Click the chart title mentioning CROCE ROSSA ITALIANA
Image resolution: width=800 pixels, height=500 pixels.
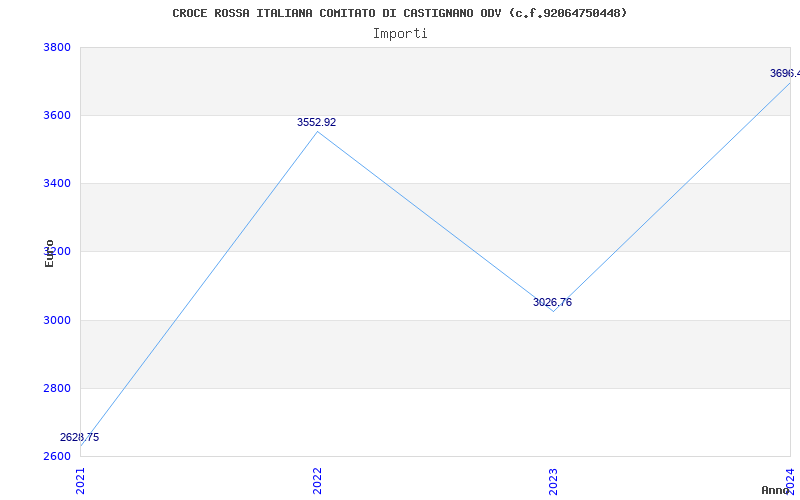(399, 13)
